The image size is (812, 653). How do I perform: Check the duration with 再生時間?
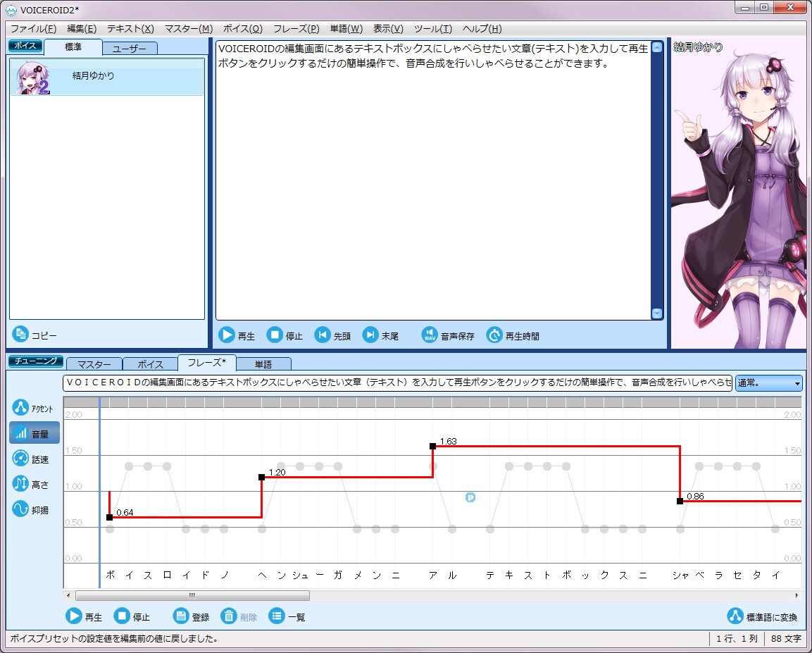click(513, 335)
